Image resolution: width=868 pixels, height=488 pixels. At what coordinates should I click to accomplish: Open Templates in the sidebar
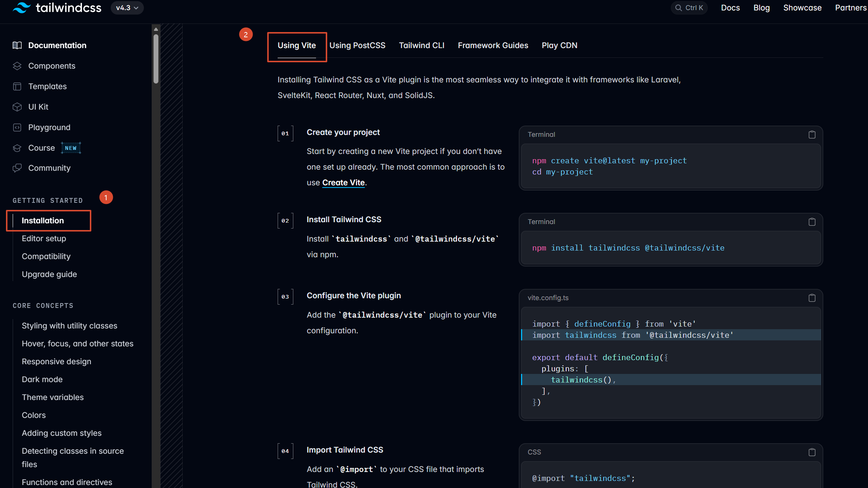[x=47, y=86]
